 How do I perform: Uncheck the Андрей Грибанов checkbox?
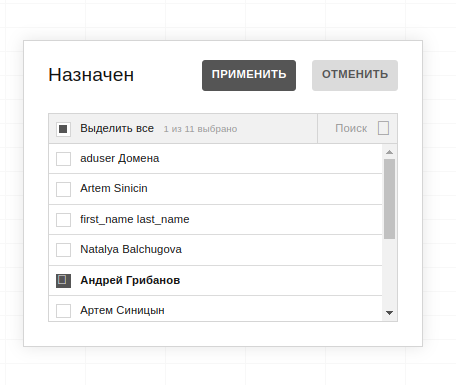tap(63, 281)
